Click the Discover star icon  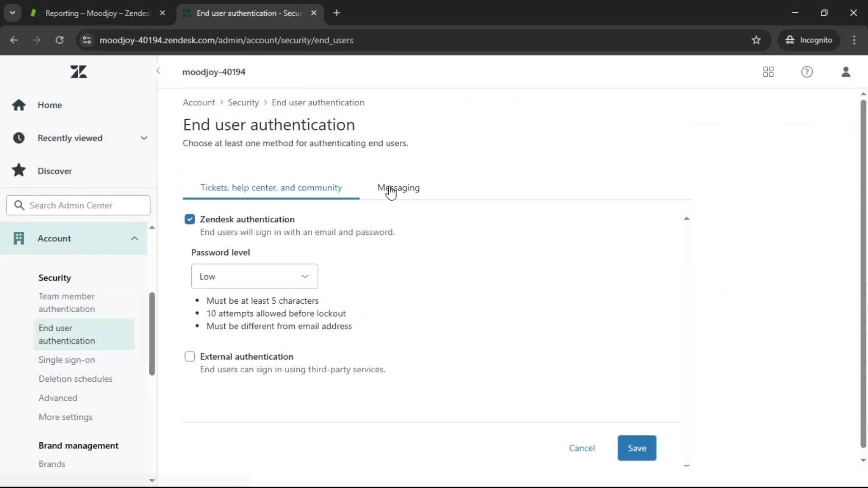(19, 170)
